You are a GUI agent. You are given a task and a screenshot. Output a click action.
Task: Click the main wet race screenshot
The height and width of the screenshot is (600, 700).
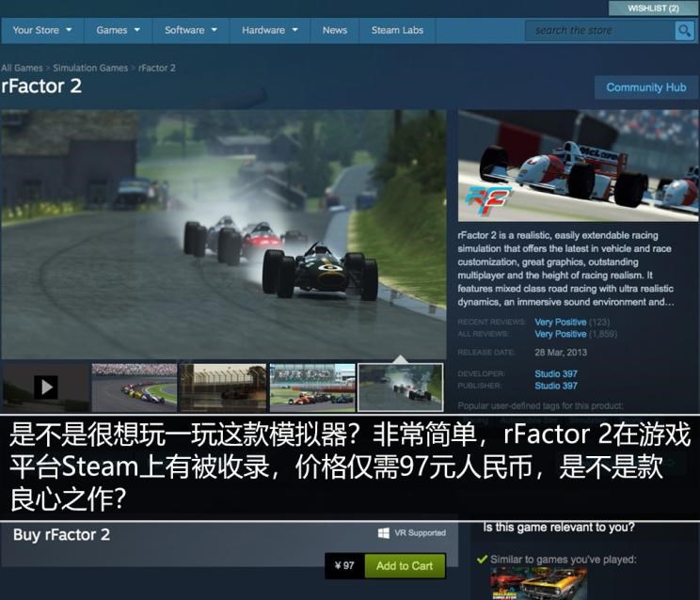[224, 234]
